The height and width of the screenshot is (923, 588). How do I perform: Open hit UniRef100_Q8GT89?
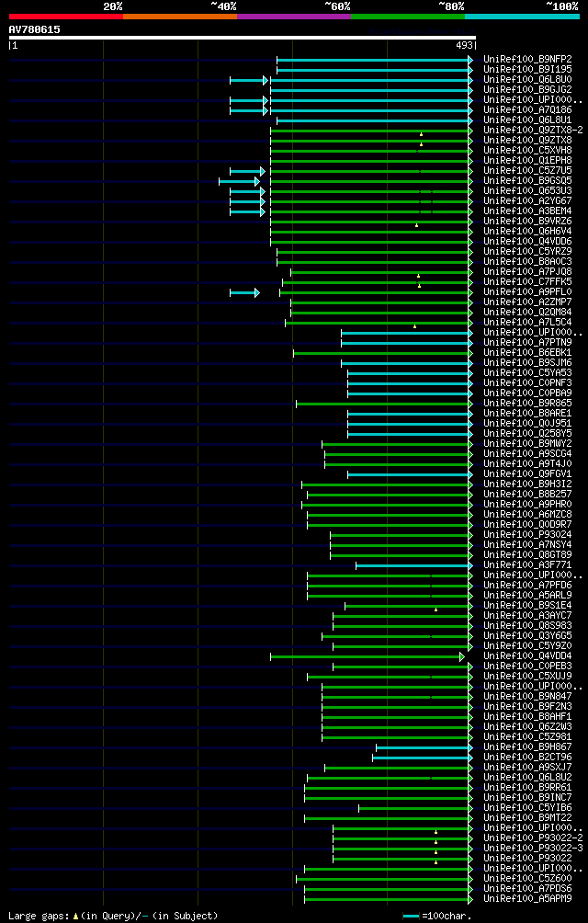[x=527, y=554]
